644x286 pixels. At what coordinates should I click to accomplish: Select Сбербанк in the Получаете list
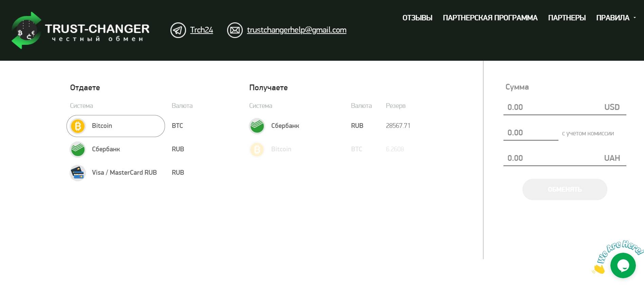pos(285,126)
